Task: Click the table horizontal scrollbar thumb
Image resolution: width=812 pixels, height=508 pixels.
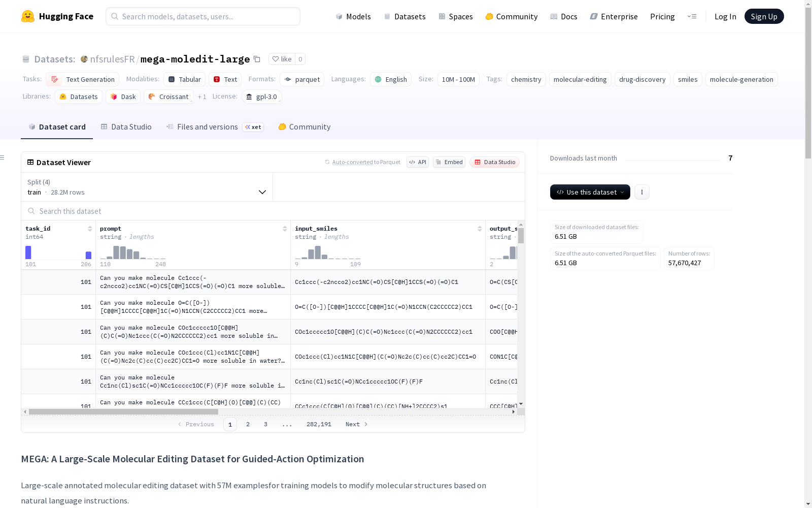Action: pyautogui.click(x=123, y=411)
